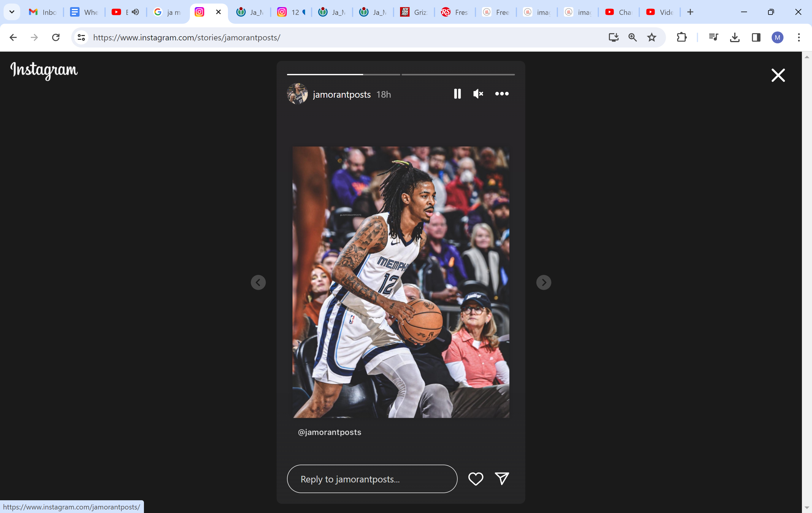Click the scrollbar up arrow
This screenshot has height=513, width=812.
pyautogui.click(x=807, y=57)
